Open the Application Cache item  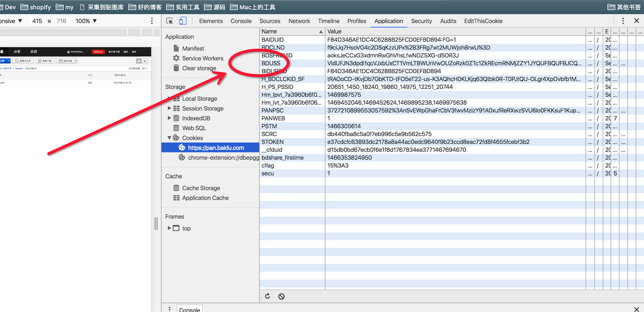(x=205, y=198)
